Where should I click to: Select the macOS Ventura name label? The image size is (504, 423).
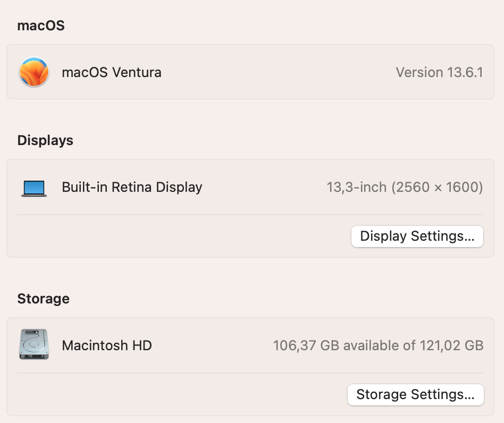112,72
